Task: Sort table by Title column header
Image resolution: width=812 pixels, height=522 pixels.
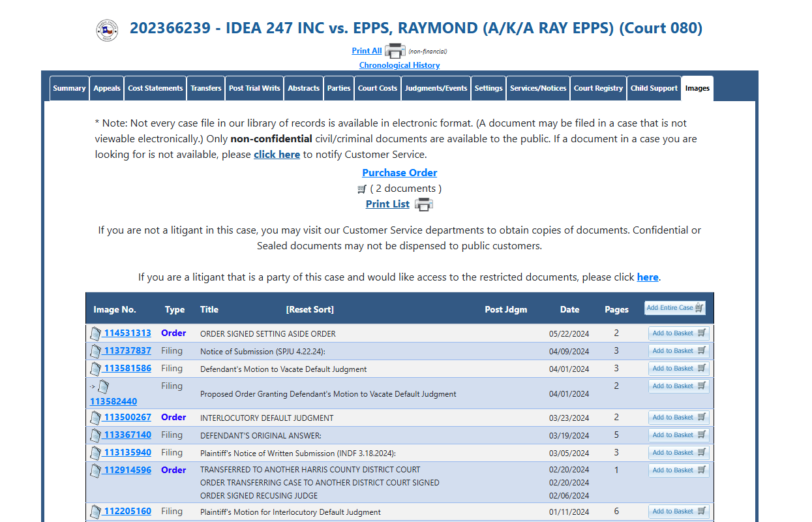Action: (x=209, y=310)
